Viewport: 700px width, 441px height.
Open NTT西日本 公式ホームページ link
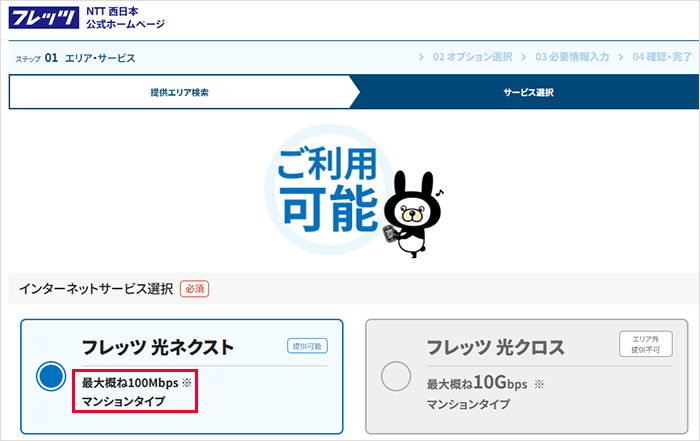(x=125, y=18)
